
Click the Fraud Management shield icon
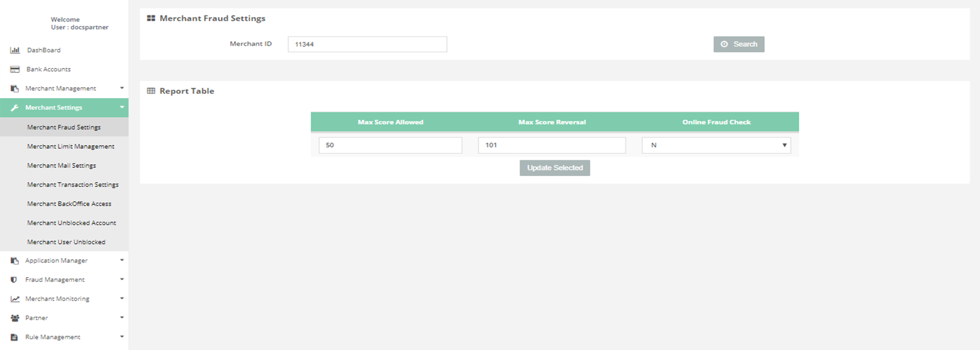pos(14,279)
